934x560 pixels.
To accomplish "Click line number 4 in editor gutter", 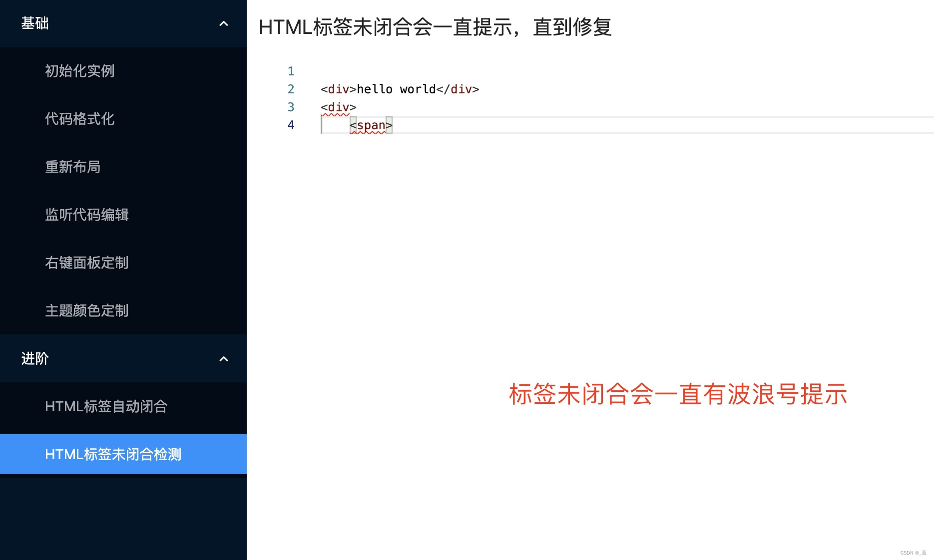I will pos(291,125).
